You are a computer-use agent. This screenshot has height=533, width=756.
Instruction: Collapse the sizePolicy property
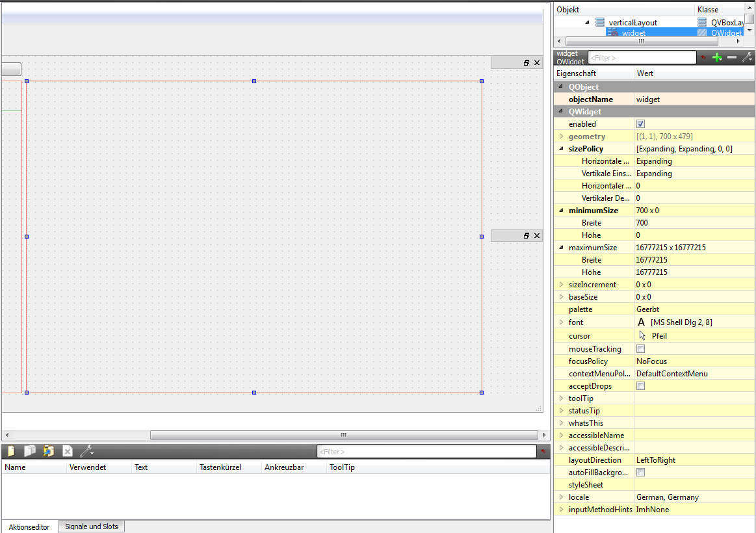click(561, 148)
